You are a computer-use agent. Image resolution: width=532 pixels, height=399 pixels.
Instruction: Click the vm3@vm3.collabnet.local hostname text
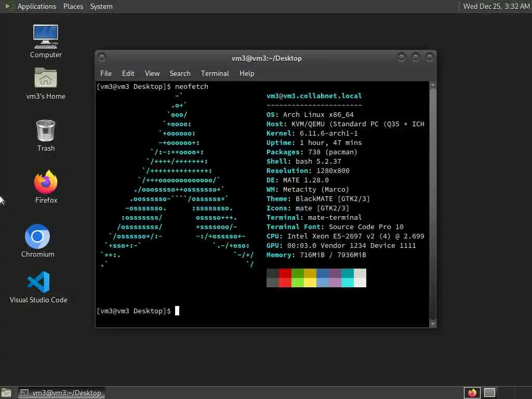pyautogui.click(x=314, y=96)
